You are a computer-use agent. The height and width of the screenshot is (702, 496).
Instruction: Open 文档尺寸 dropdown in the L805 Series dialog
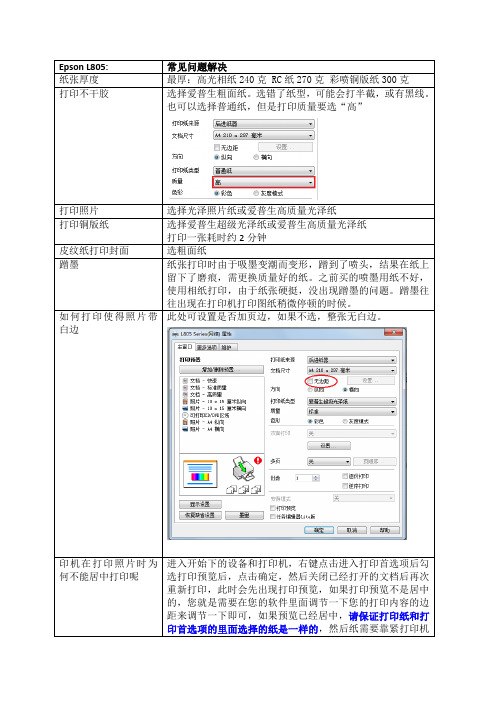[352, 370]
